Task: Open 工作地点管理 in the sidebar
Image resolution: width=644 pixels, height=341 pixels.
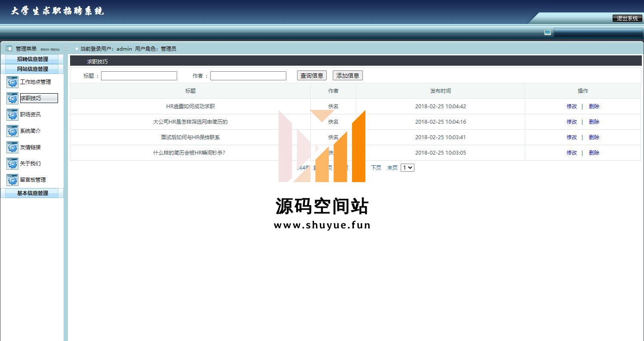Action: click(35, 82)
